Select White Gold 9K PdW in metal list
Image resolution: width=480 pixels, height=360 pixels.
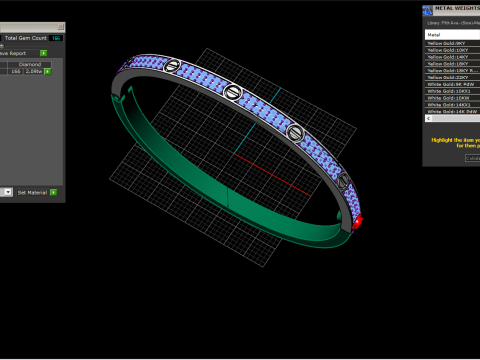tap(452, 84)
